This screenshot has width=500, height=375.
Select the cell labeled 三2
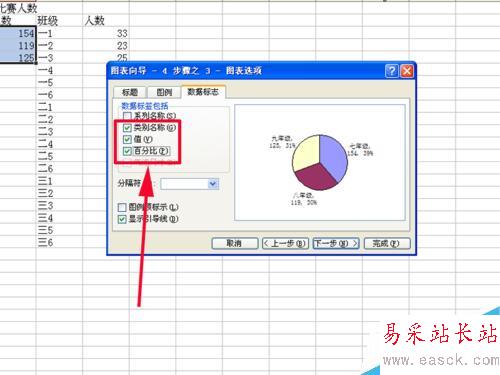coord(59,194)
